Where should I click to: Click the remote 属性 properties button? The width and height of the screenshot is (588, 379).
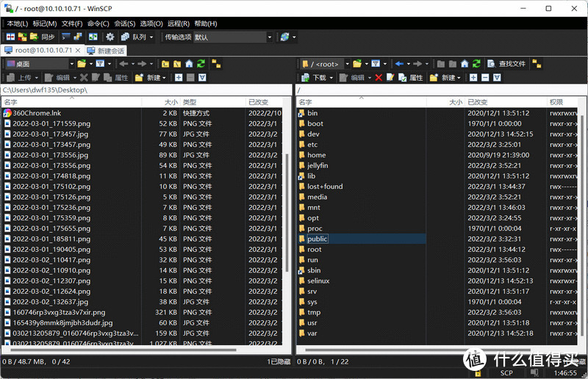click(x=411, y=78)
